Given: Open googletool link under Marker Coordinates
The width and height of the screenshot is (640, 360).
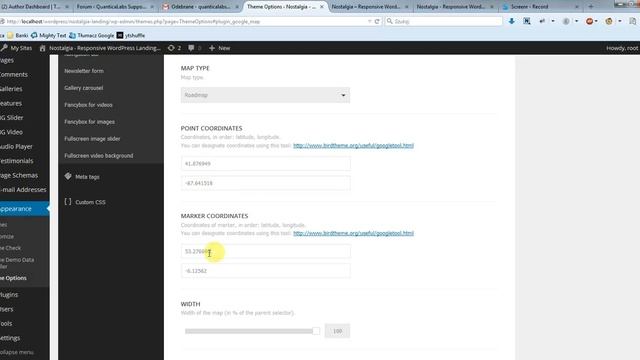Looking at the screenshot, I should pos(353,233).
